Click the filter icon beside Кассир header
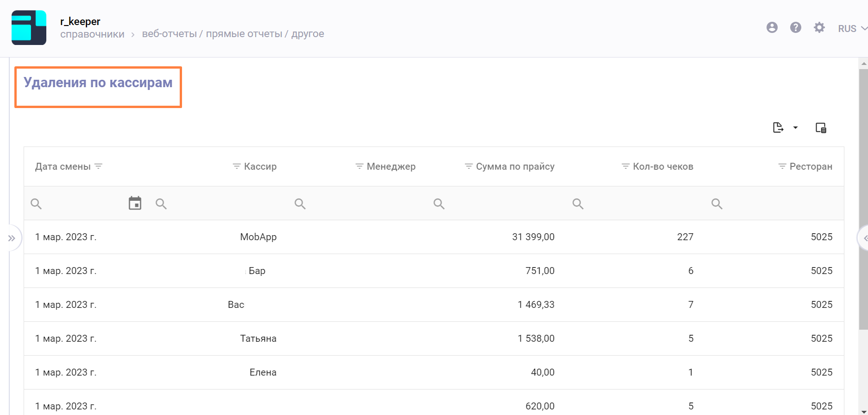This screenshot has height=415, width=868. pos(236,166)
